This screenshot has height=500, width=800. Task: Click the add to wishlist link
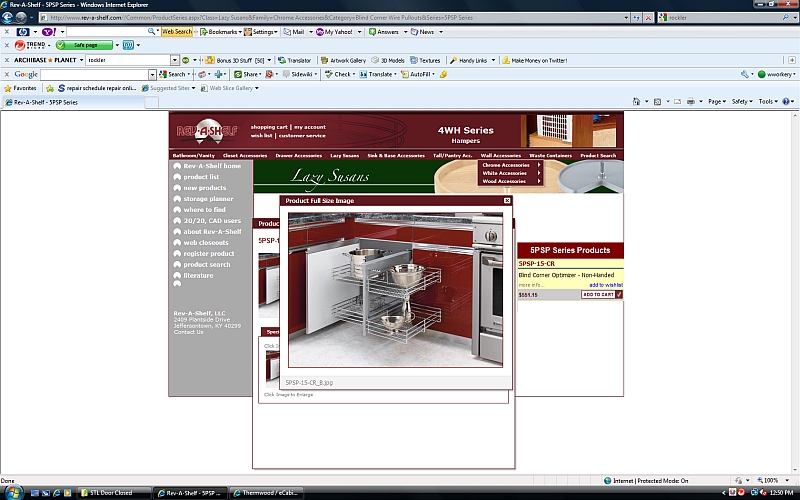click(606, 285)
